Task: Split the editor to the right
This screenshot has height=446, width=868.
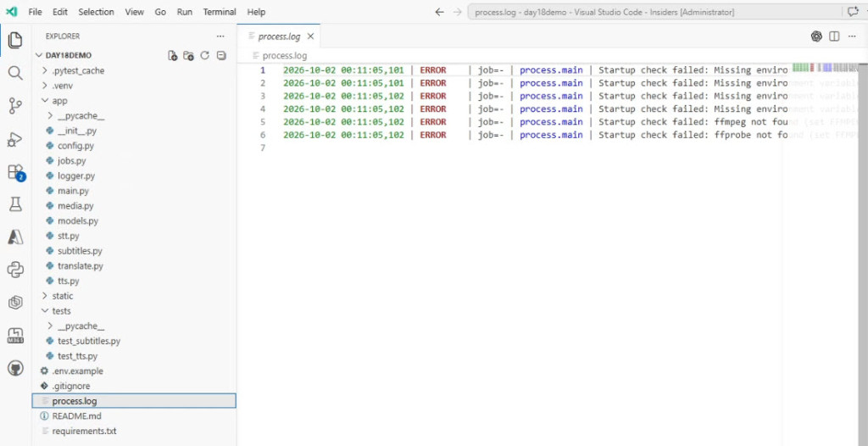Action: [834, 36]
